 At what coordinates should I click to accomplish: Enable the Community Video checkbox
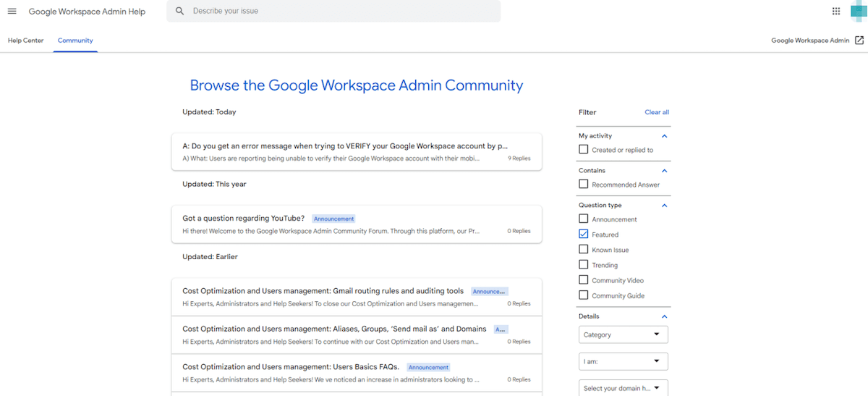584,279
